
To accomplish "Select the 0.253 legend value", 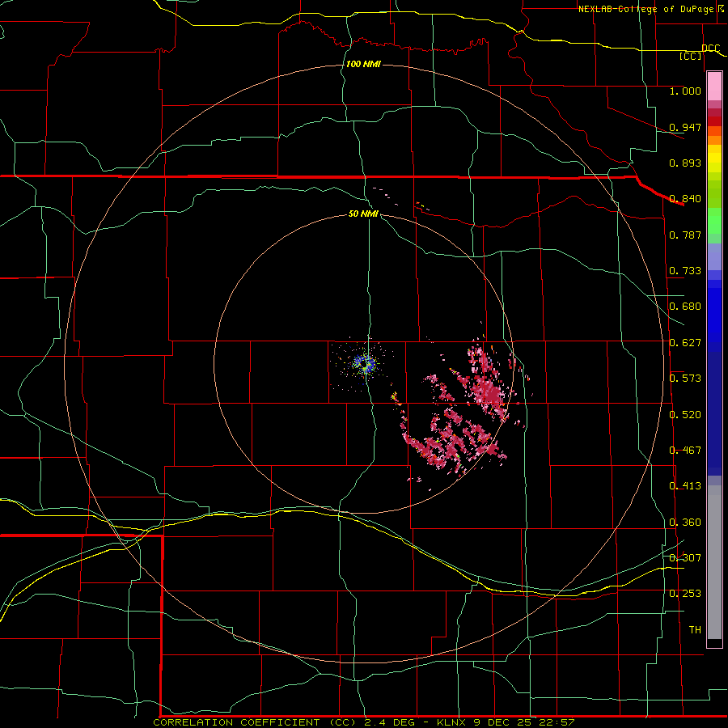I will point(685,593).
